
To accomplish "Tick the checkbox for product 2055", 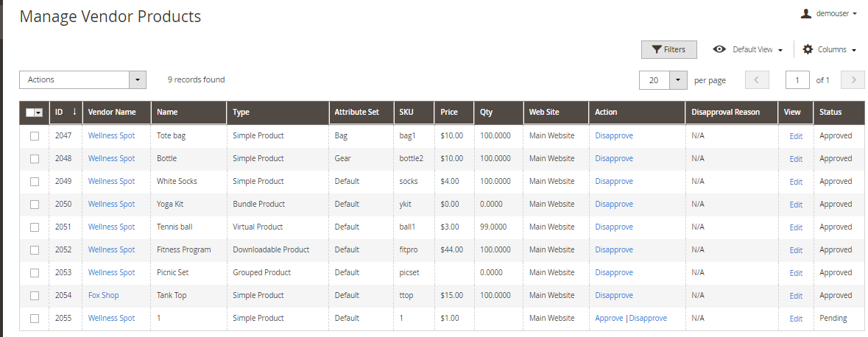I will 35,319.
